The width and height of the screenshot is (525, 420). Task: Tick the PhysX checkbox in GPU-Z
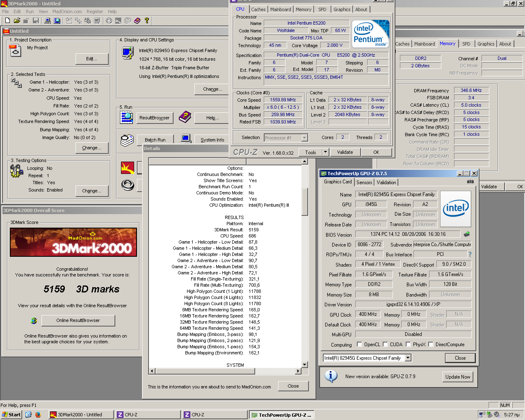pos(408,345)
